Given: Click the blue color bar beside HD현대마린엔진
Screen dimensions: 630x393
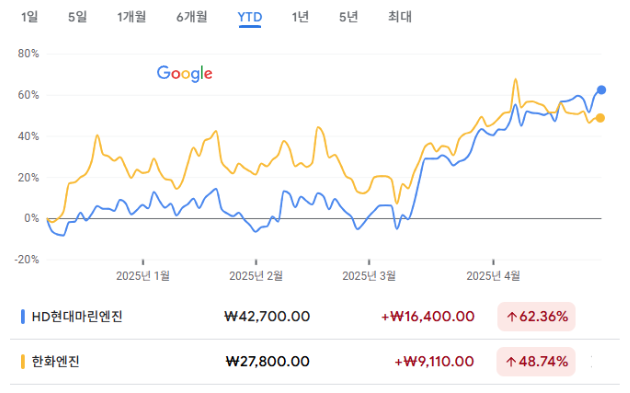Looking at the screenshot, I should tap(23, 317).
